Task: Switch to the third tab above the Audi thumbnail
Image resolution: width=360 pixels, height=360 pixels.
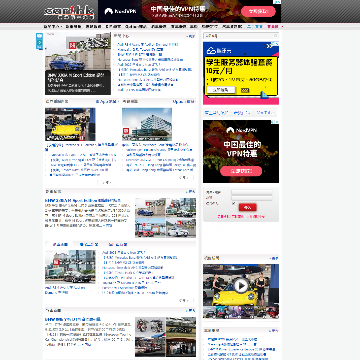Action: coord(118,244)
